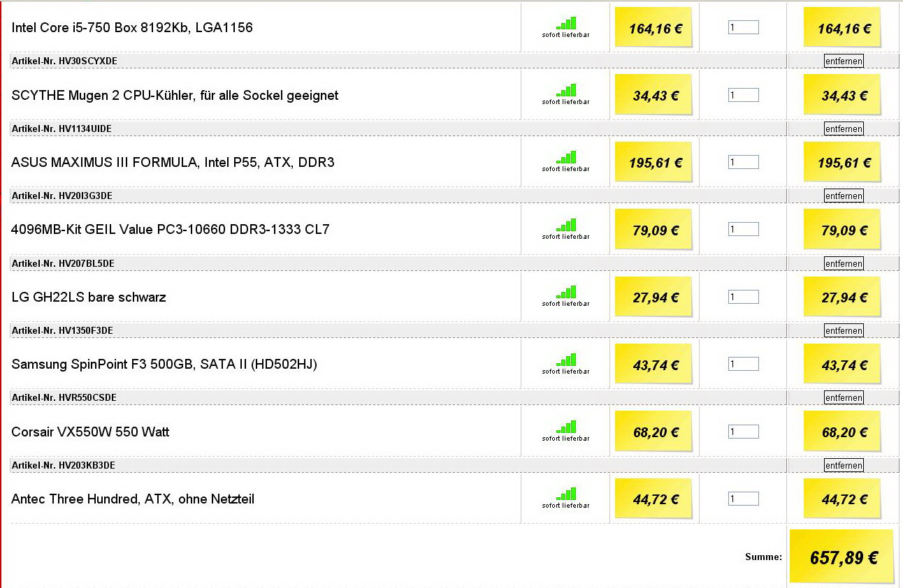903x588 pixels.
Task: Click entfernen in the HV1350F3DE row
Action: 844,330
